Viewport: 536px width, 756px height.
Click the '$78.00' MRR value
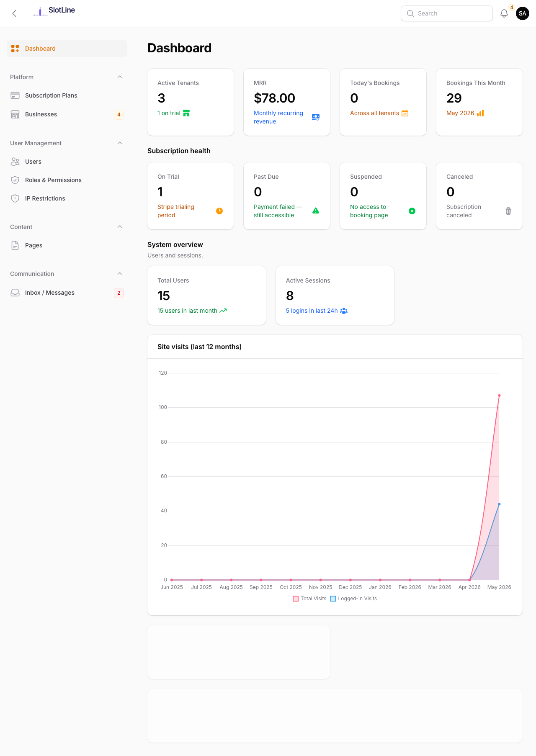click(x=274, y=98)
